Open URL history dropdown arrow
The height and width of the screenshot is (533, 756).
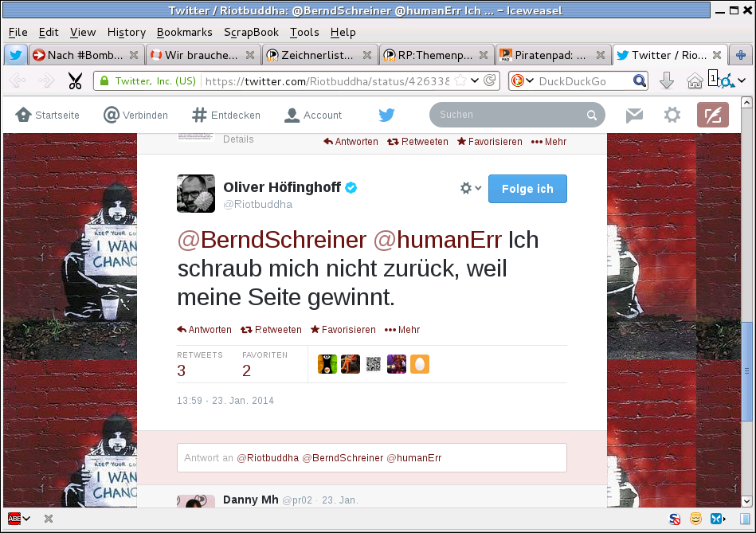(475, 80)
